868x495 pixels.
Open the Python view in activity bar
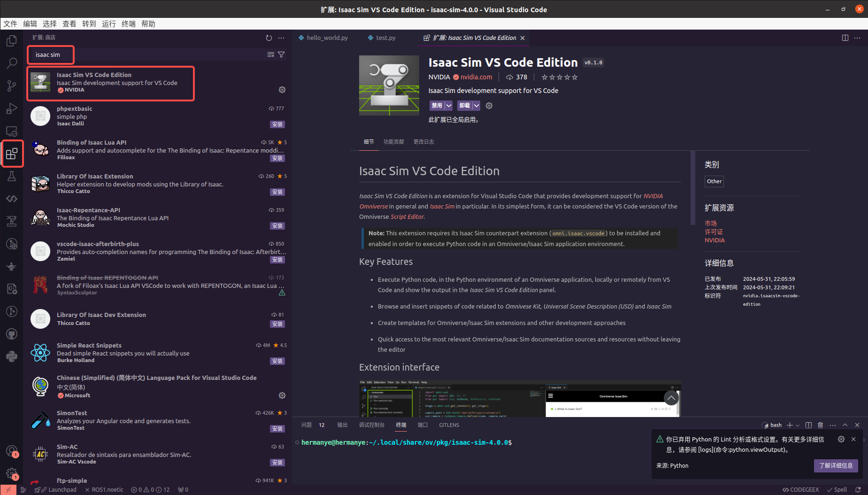click(x=12, y=356)
